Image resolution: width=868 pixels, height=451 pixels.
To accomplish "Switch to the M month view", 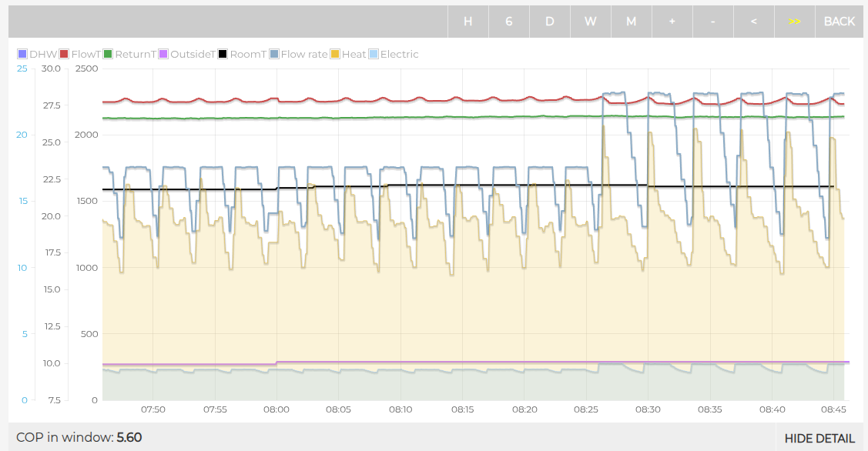I will coord(631,22).
